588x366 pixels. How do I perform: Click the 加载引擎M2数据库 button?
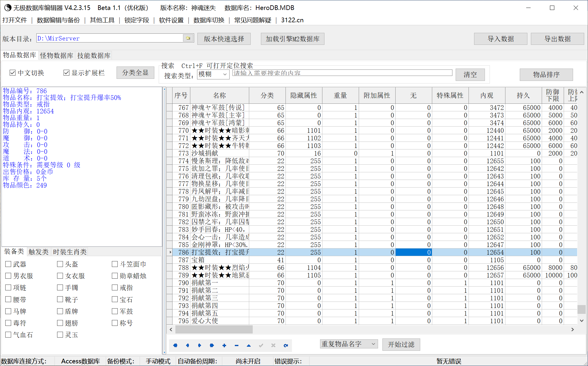(x=293, y=39)
